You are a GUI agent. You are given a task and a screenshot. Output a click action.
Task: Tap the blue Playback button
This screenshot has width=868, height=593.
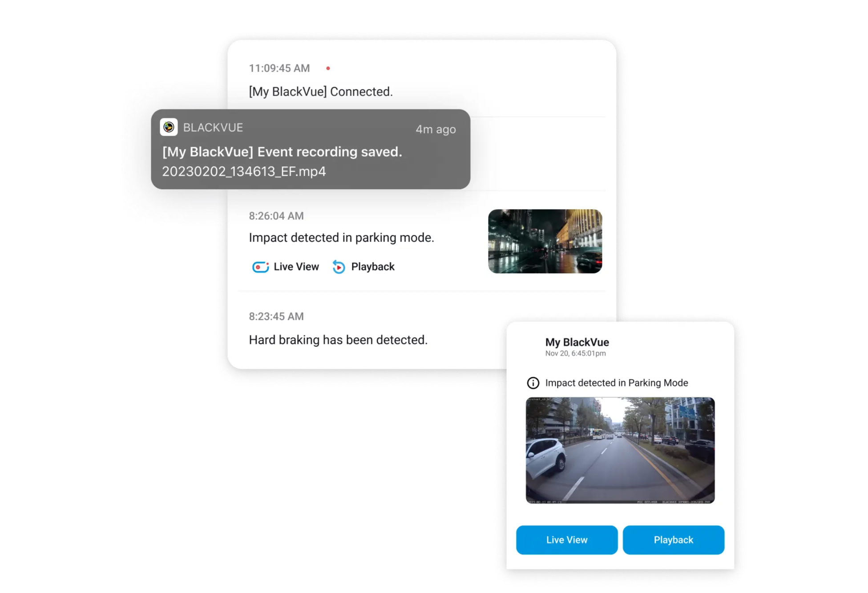673,540
